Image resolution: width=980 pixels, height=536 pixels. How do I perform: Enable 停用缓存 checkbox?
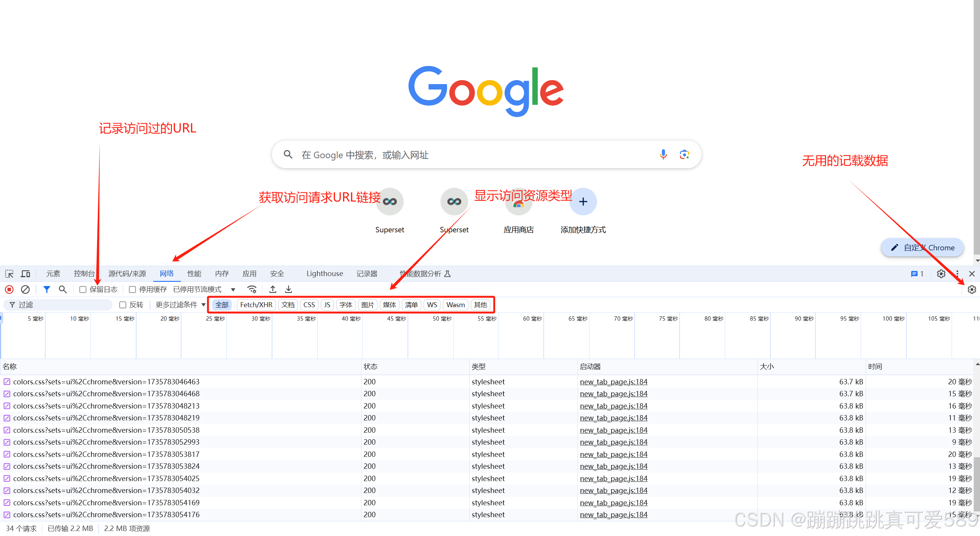132,290
